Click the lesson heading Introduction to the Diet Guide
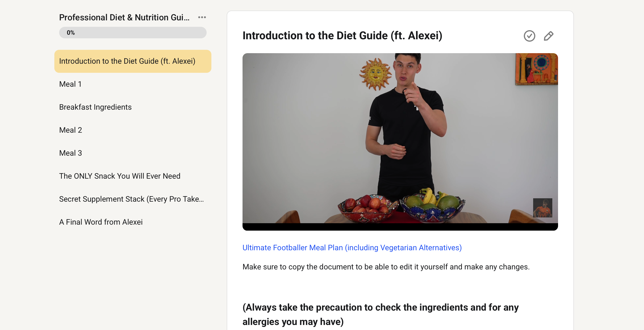 tap(342, 35)
